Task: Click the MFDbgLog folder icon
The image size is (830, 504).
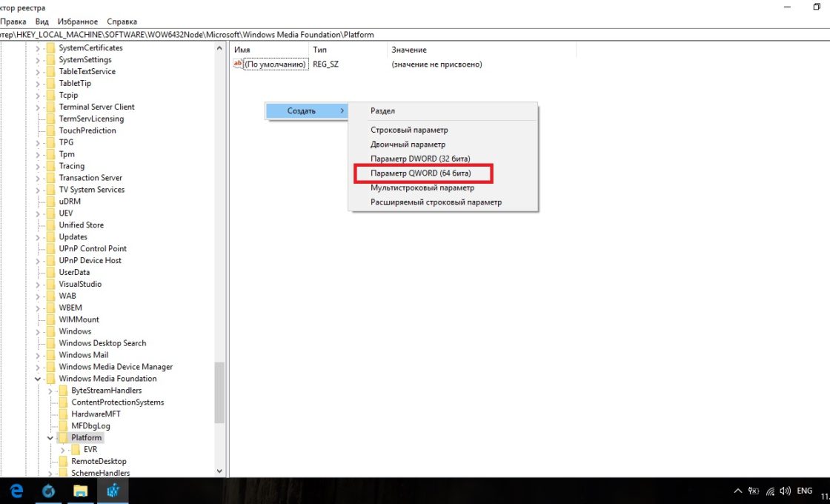Action: pyautogui.click(x=63, y=425)
